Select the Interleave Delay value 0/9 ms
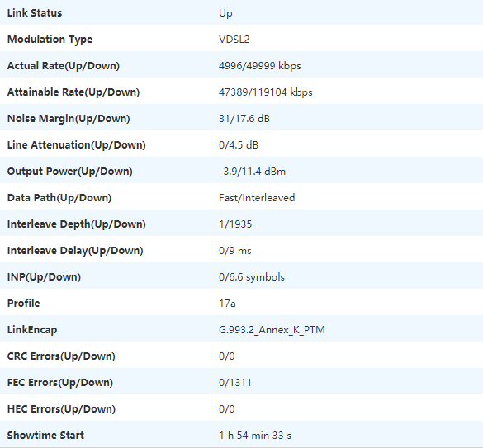The height and width of the screenshot is (448, 483). click(235, 251)
